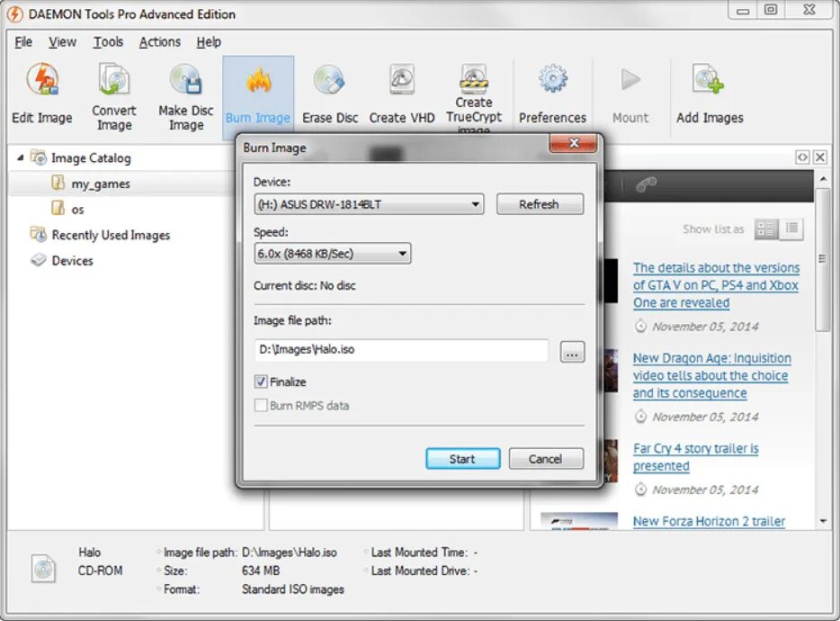Open the Speed dropdown list
This screenshot has width=840, height=621.
coord(332,254)
